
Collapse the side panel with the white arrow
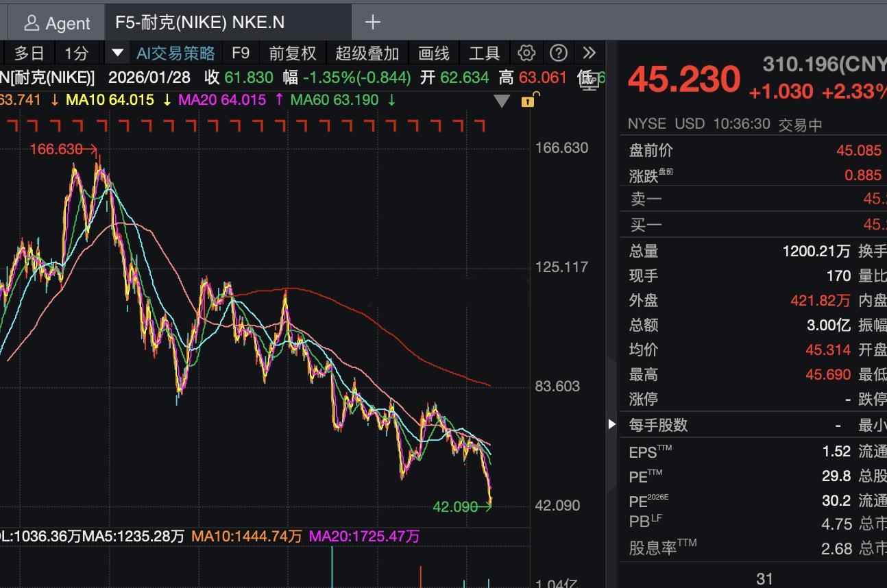[x=612, y=424]
